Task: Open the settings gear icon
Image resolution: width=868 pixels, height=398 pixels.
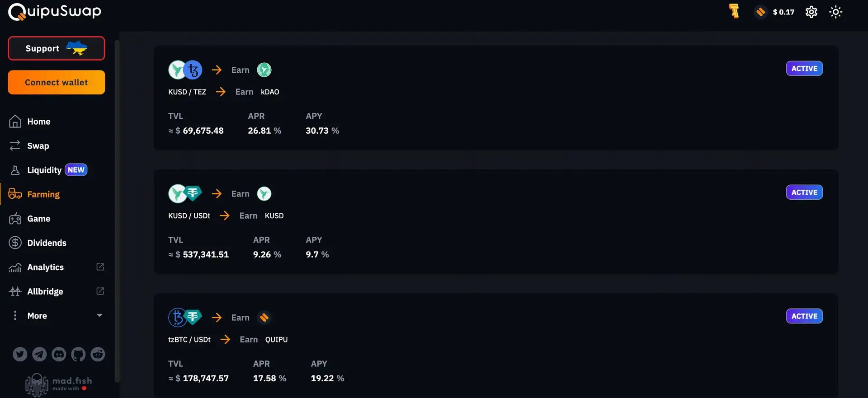Action: 811,12
